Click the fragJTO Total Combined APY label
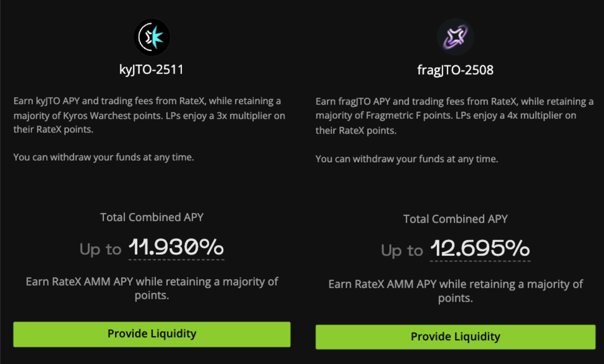604x364 pixels. (456, 219)
